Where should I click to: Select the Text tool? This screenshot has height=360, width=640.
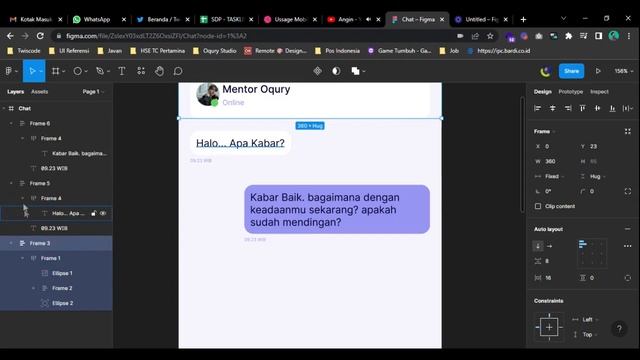[122, 71]
